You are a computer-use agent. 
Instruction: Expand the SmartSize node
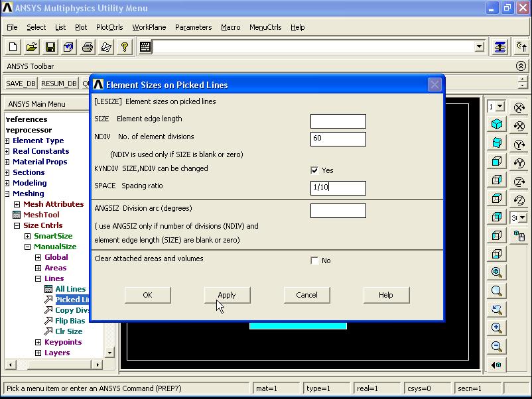(x=27, y=236)
